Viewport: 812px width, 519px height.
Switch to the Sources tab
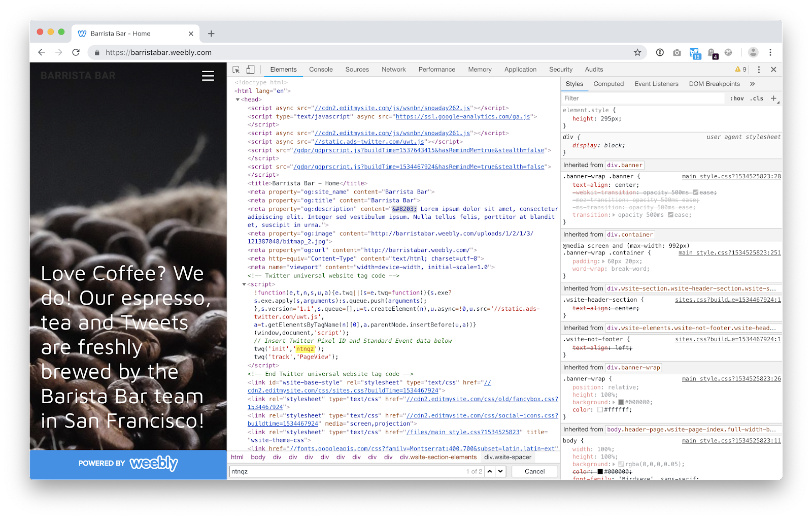(357, 70)
